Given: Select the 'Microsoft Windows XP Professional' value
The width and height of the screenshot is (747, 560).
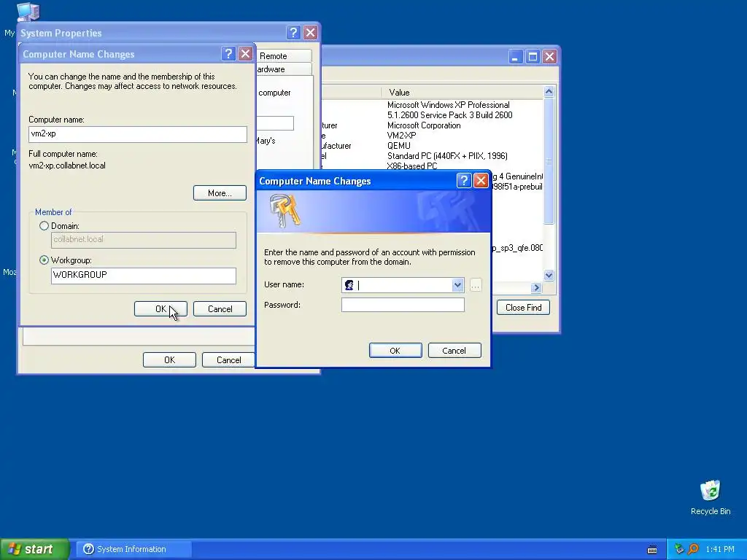Looking at the screenshot, I should (x=449, y=105).
